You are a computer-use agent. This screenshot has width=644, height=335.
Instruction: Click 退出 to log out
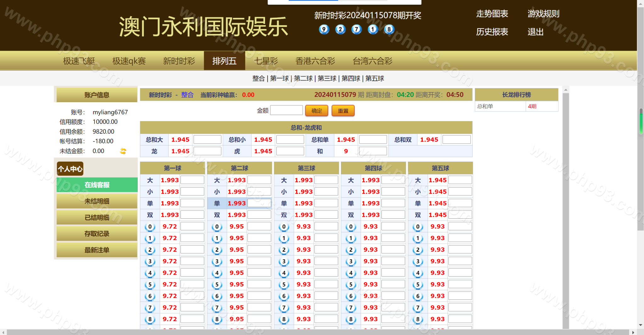pos(535,32)
